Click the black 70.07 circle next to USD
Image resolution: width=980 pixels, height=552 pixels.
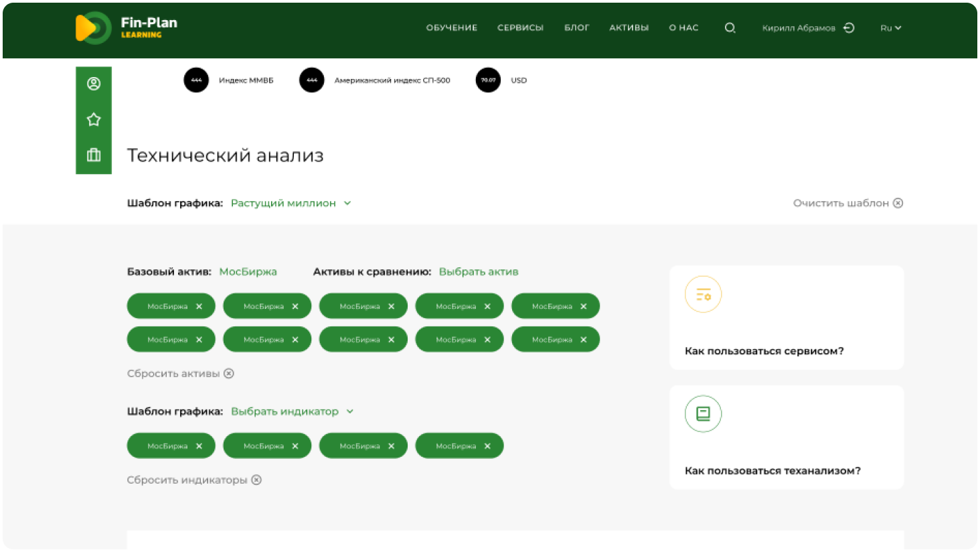488,80
